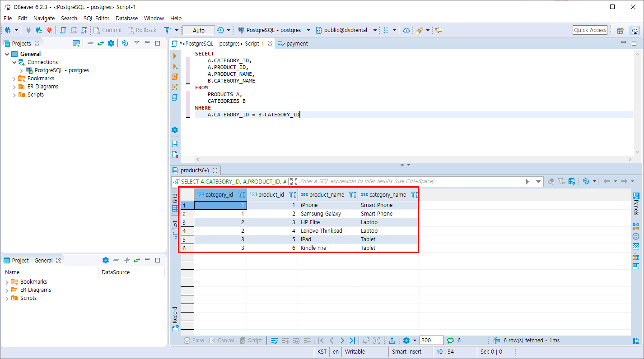Switch results to Text view
The width and height of the screenshot is (644, 359).
(x=175, y=229)
